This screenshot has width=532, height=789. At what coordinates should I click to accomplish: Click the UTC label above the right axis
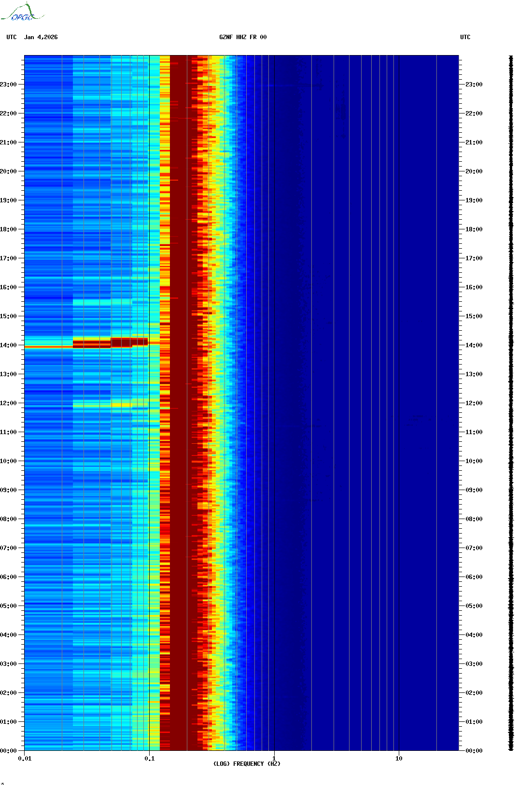pos(465,37)
